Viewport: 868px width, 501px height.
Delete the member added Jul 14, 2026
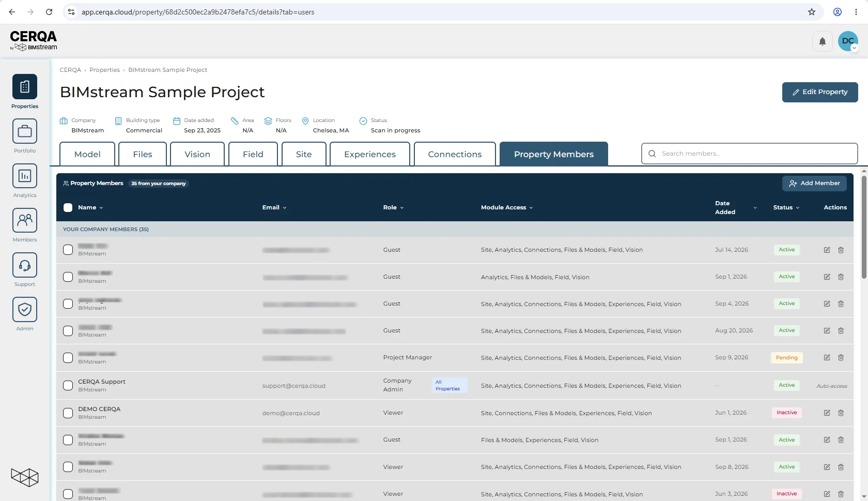pyautogui.click(x=841, y=250)
